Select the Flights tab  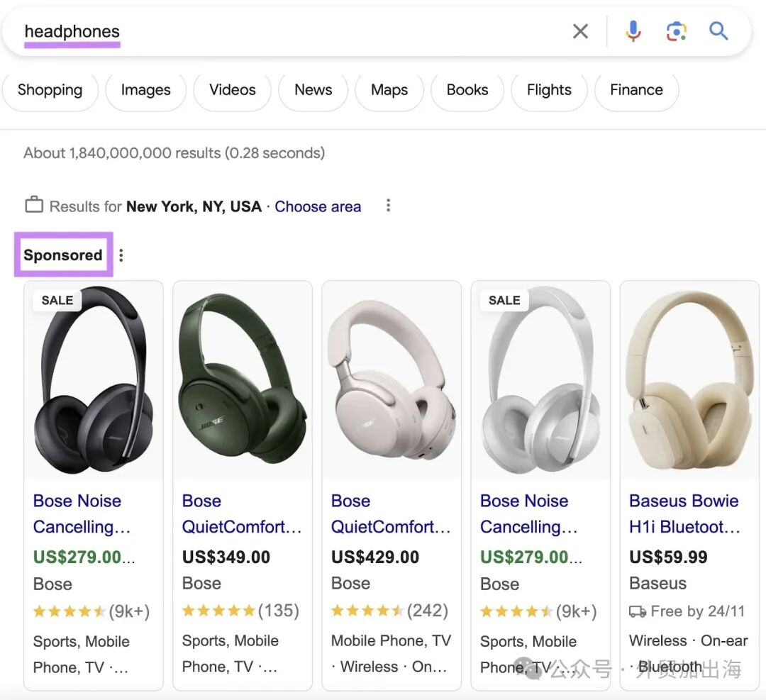click(548, 90)
